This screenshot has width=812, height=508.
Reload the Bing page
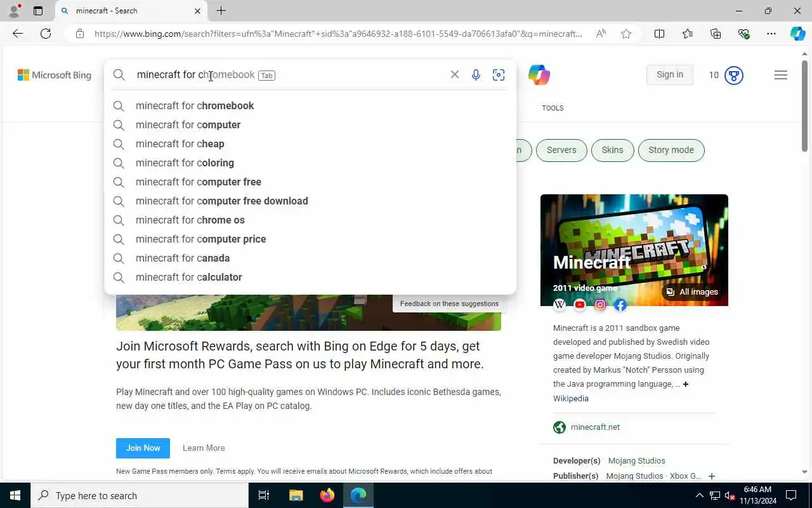click(46, 34)
